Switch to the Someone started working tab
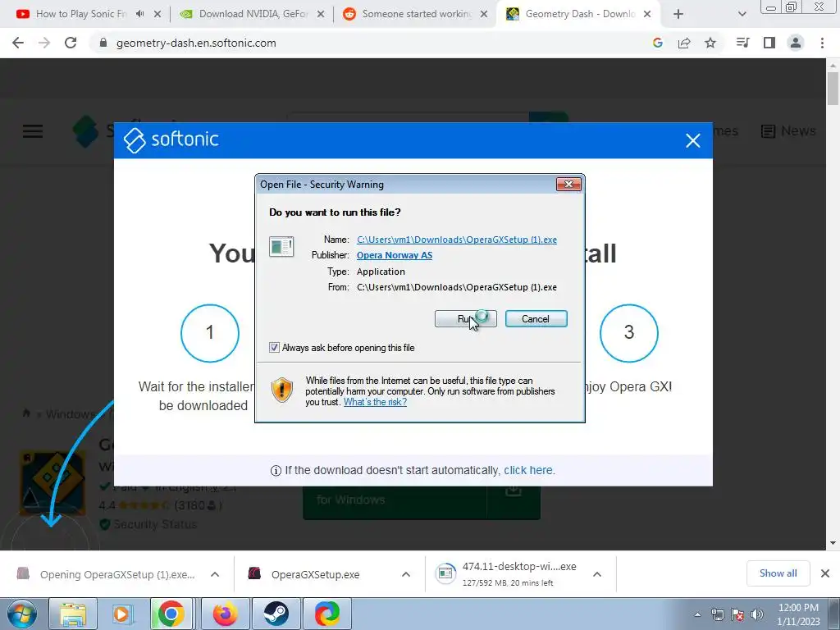840x630 pixels. (x=416, y=14)
